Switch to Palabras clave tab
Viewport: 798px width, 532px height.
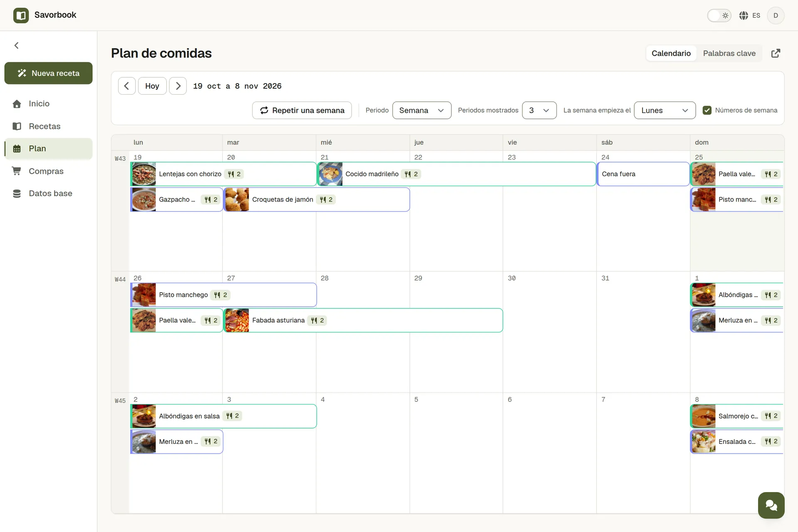(x=729, y=53)
